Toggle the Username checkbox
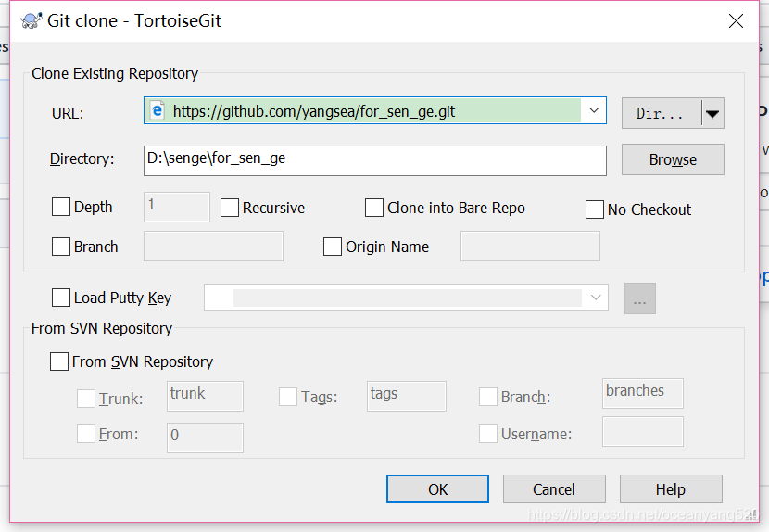Viewport: 769px width, 532px height. [x=488, y=434]
